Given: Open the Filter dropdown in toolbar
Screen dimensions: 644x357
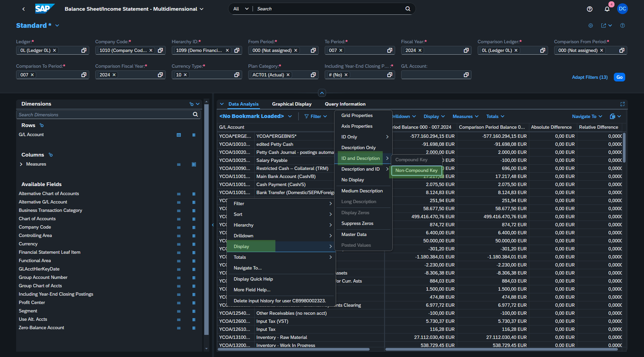Looking at the screenshot, I should tap(315, 116).
